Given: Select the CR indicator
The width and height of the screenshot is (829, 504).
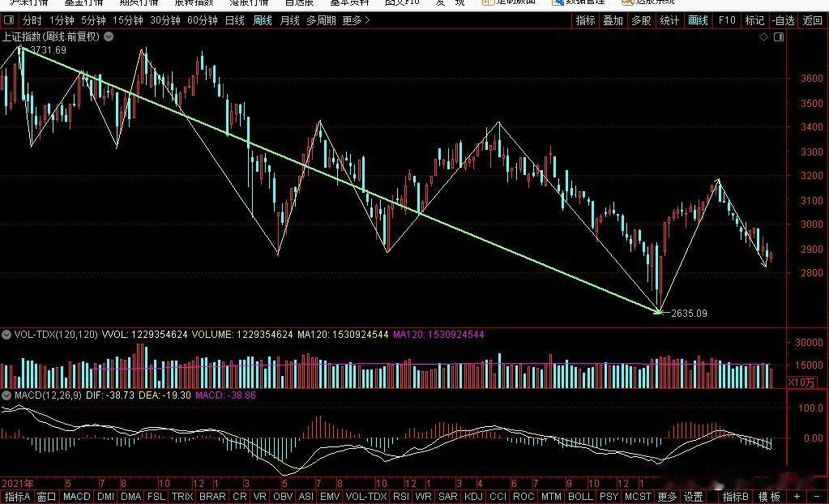Looking at the screenshot, I should (240, 497).
